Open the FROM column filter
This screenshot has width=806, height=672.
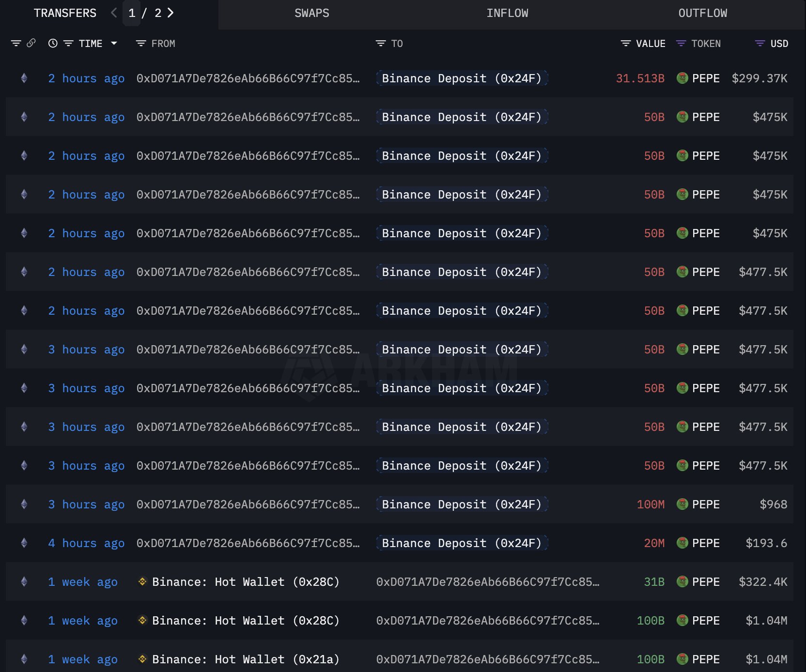click(141, 44)
